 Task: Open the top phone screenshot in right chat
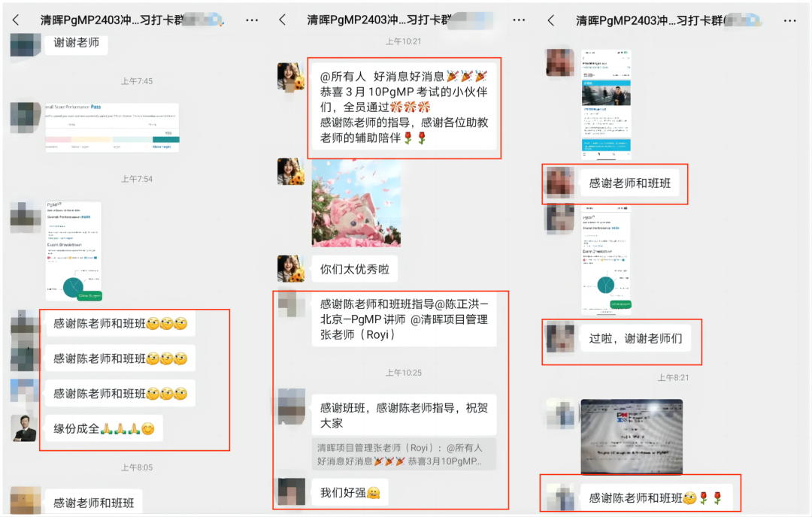coord(606,102)
